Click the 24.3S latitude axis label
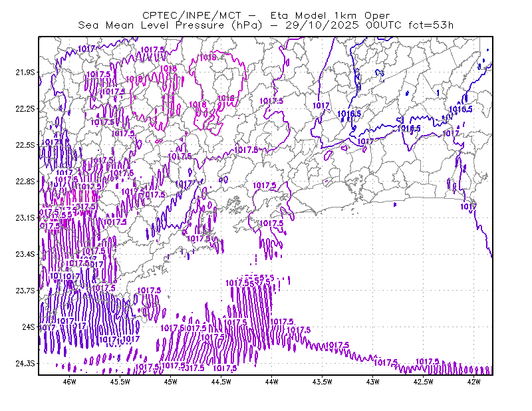The height and width of the screenshot is (411, 532). [x=25, y=363]
